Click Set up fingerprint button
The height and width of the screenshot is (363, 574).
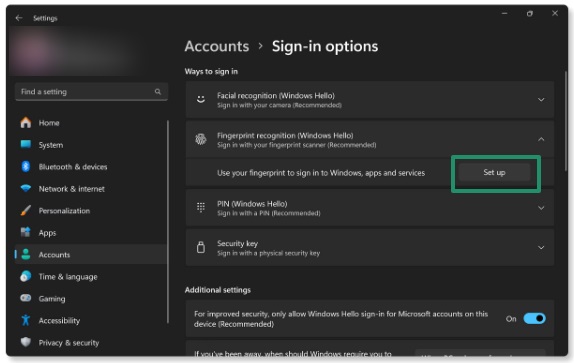point(494,172)
